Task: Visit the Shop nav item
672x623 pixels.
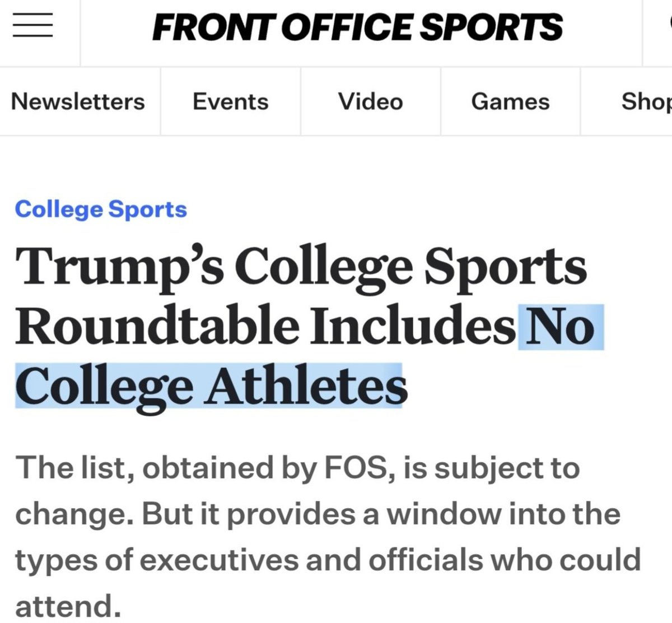Action: point(646,101)
